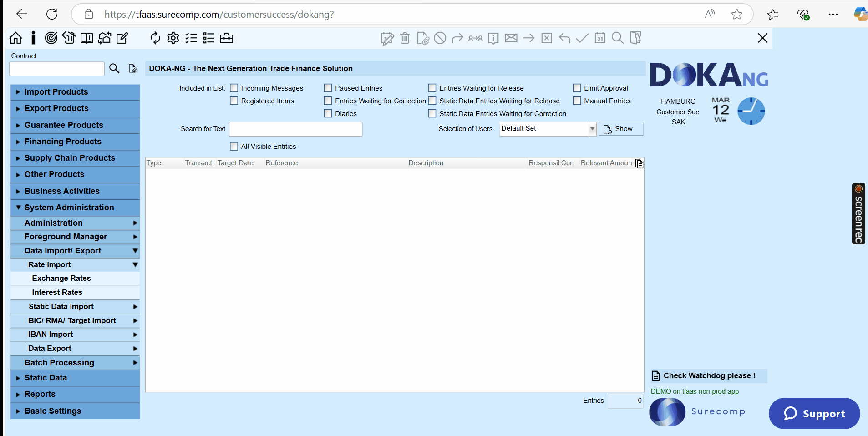
Task: Click document edit icon beside contract search
Action: point(132,69)
